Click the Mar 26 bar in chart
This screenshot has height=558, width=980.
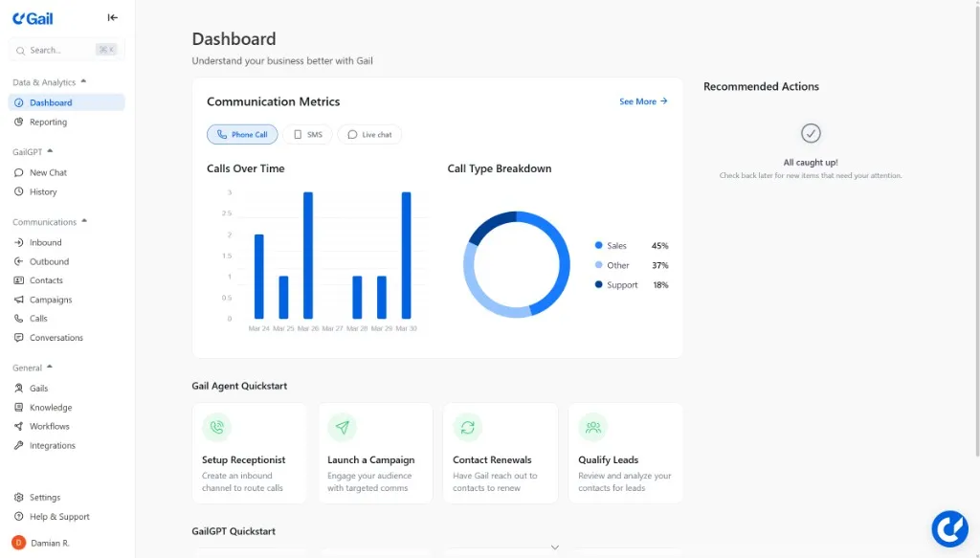pos(308,256)
